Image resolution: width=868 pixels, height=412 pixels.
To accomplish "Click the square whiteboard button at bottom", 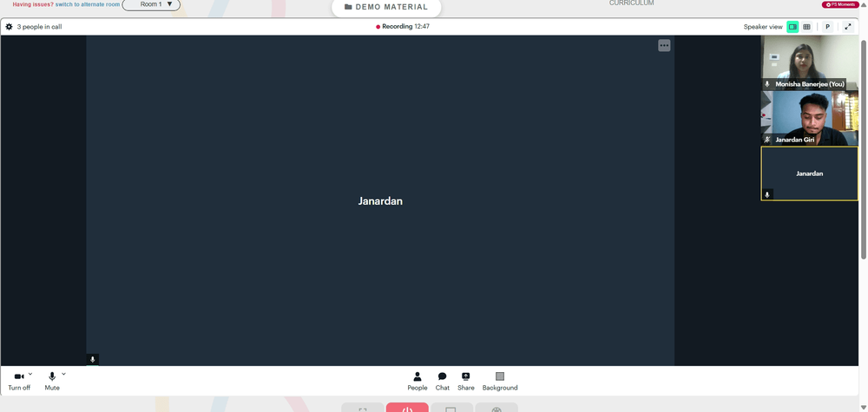I will [x=451, y=409].
